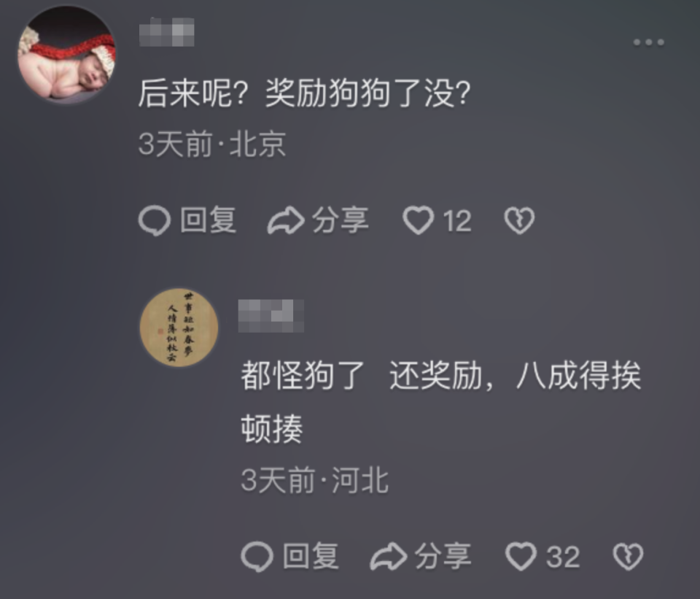Open the three-dot more options menu

point(648,42)
